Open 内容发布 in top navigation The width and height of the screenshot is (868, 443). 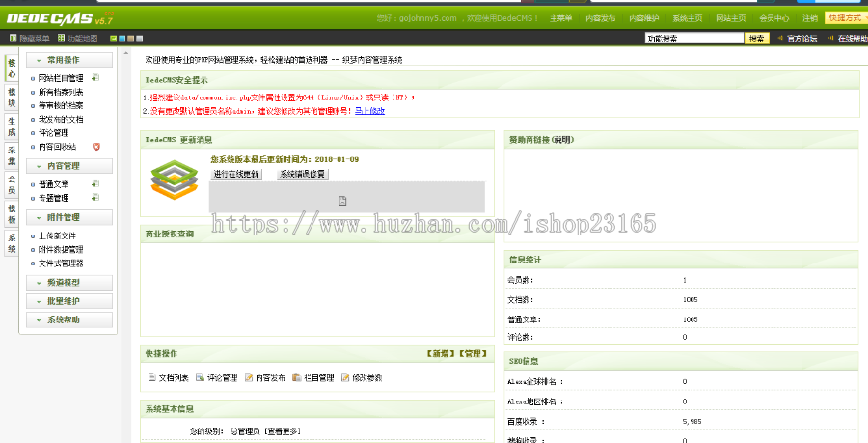[x=601, y=18]
